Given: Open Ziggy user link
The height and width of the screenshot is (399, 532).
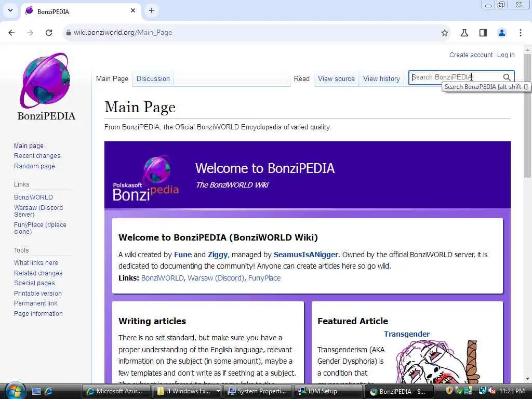Looking at the screenshot, I should [x=218, y=255].
